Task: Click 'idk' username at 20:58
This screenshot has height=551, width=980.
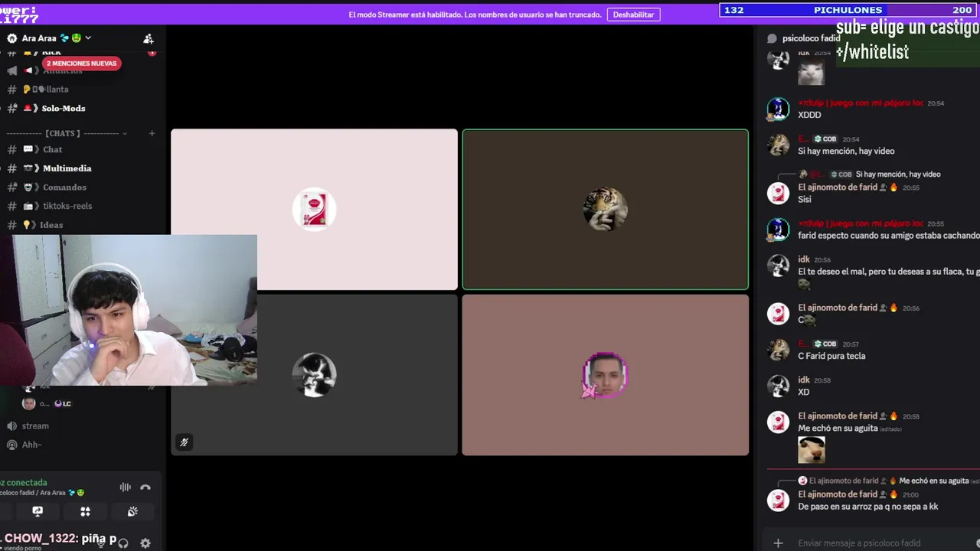Action: click(804, 380)
